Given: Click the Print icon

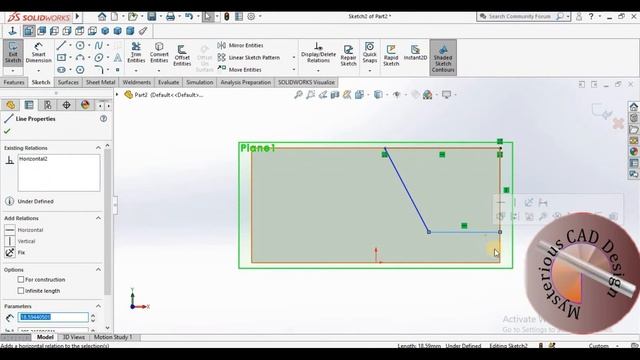Looking at the screenshot, I should (x=171, y=16).
